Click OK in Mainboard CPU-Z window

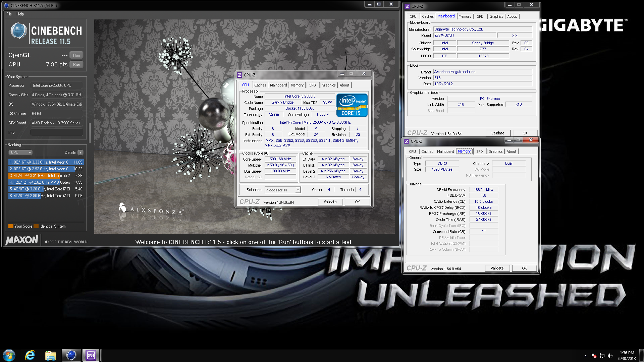click(525, 133)
